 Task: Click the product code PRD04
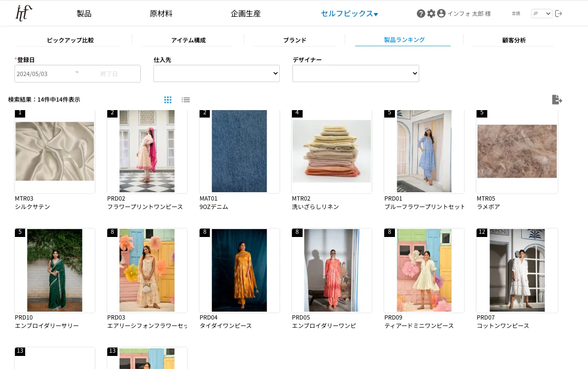coord(208,317)
